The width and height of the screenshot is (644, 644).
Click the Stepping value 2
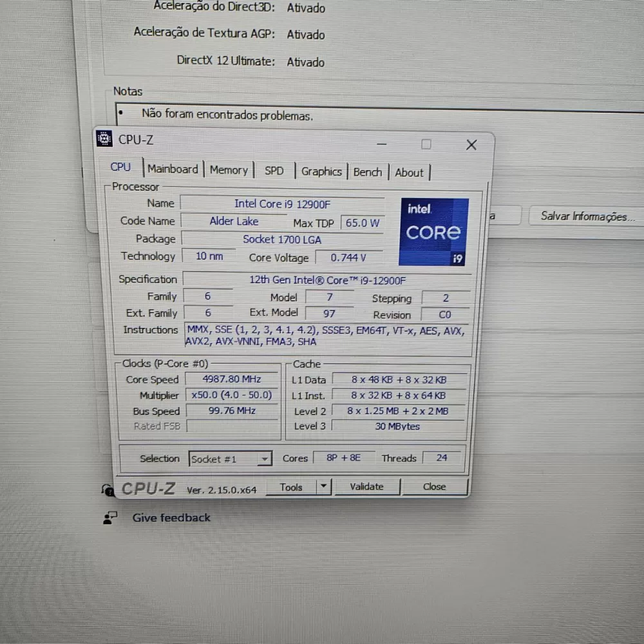446,298
